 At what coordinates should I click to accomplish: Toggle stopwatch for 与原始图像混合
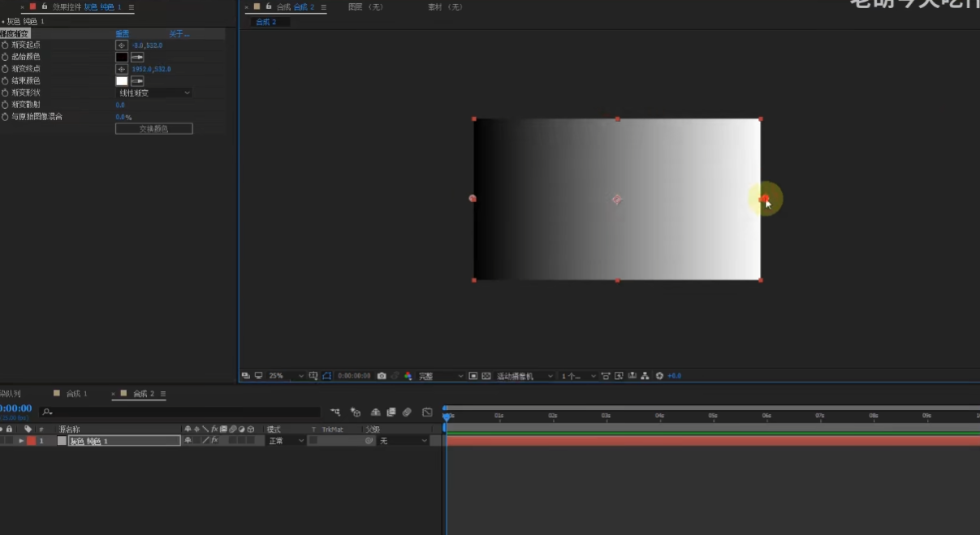pyautogui.click(x=5, y=117)
